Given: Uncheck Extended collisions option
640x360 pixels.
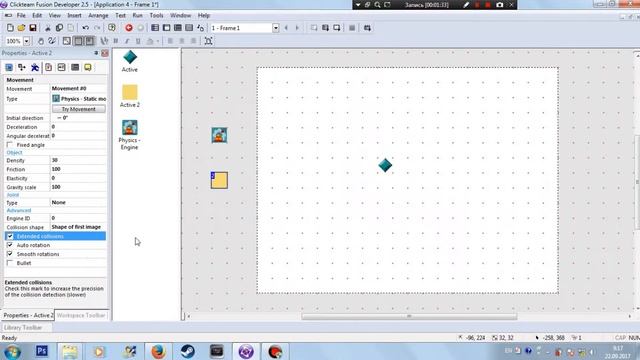Looking at the screenshot, I should [x=10, y=236].
